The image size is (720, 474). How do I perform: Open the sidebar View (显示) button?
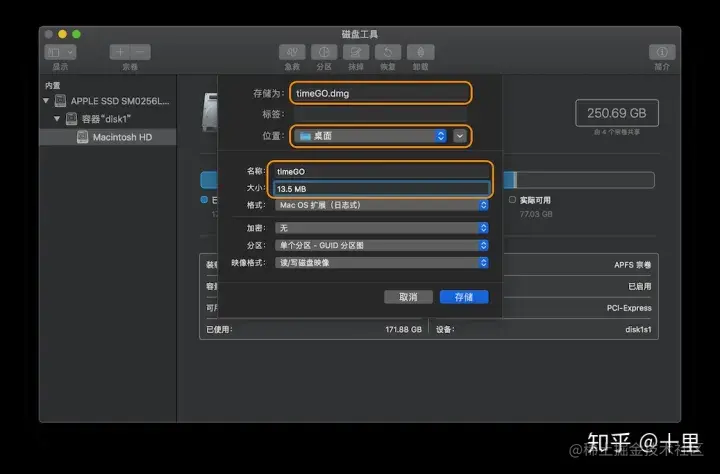coord(60,52)
